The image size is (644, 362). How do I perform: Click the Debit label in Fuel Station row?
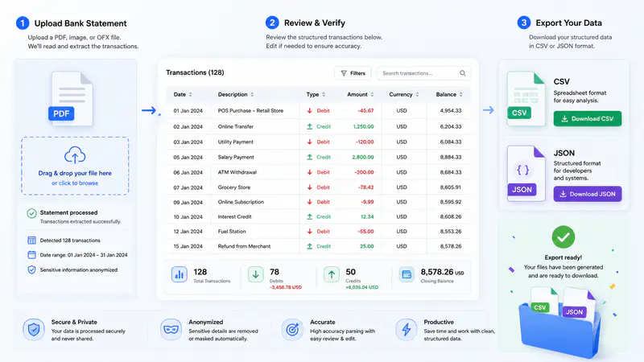324,232
